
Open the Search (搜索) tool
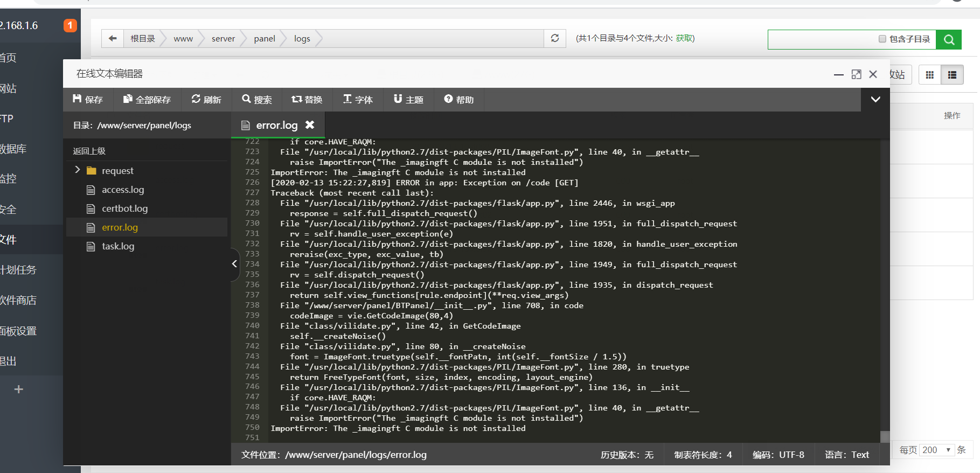tap(257, 100)
